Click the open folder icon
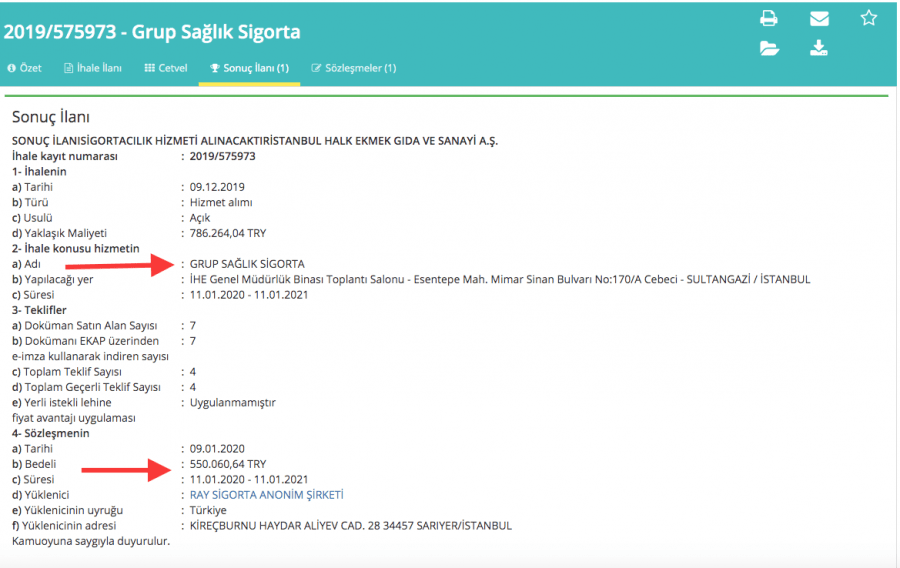 769,48
